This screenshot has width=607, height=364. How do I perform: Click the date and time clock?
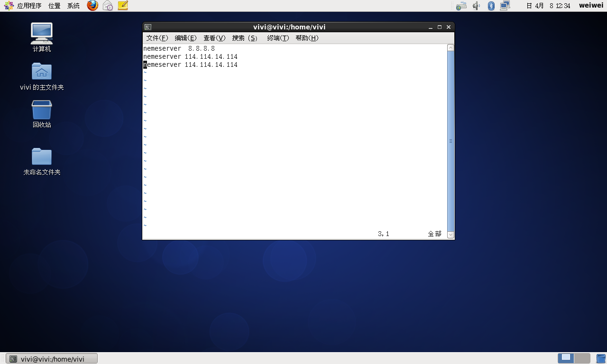pos(548,6)
